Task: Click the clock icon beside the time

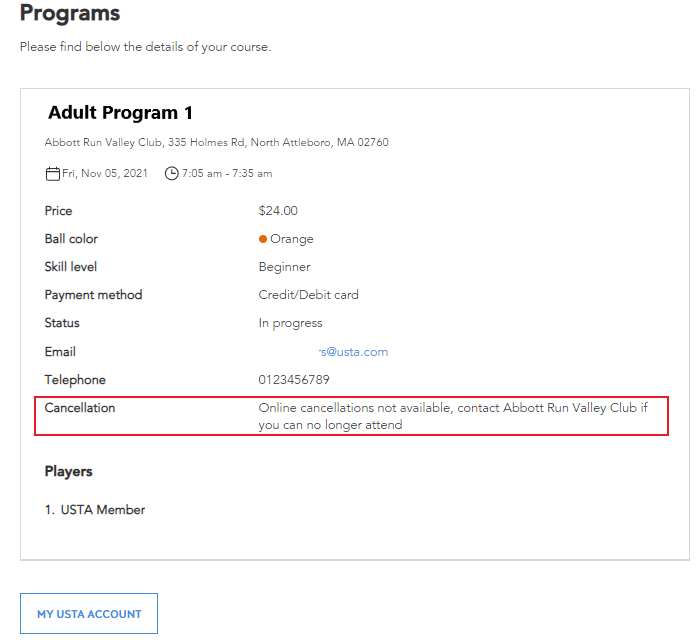Action: click(172, 173)
